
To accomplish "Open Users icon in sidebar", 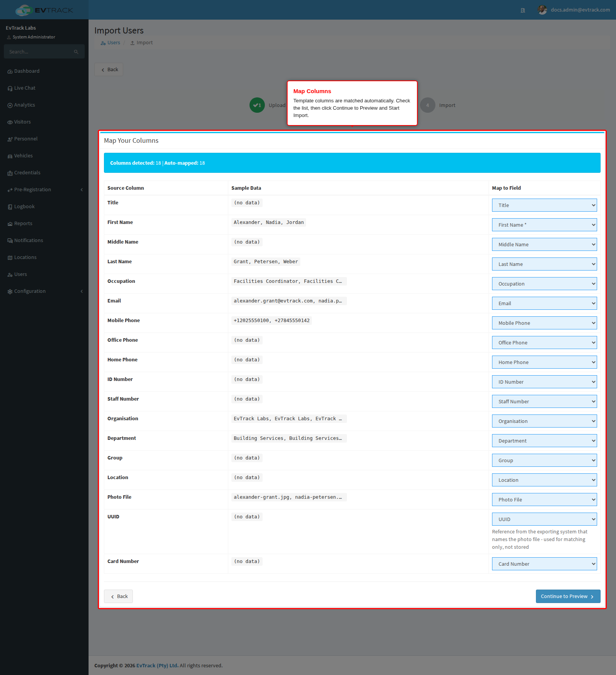I will coord(10,275).
